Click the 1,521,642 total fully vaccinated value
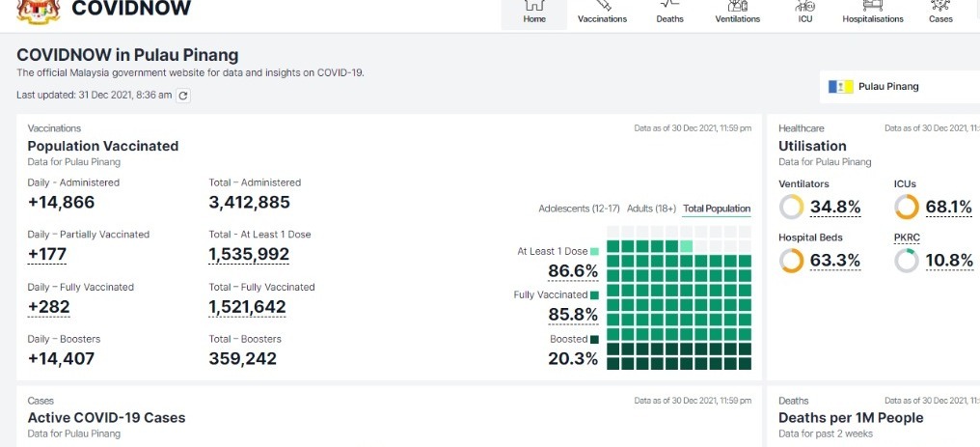 [248, 307]
